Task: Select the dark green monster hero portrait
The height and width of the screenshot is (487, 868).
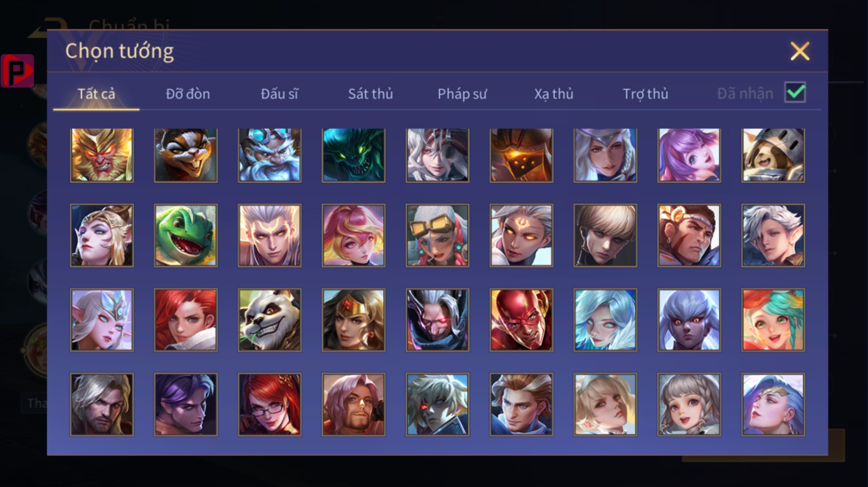Action: pos(353,155)
